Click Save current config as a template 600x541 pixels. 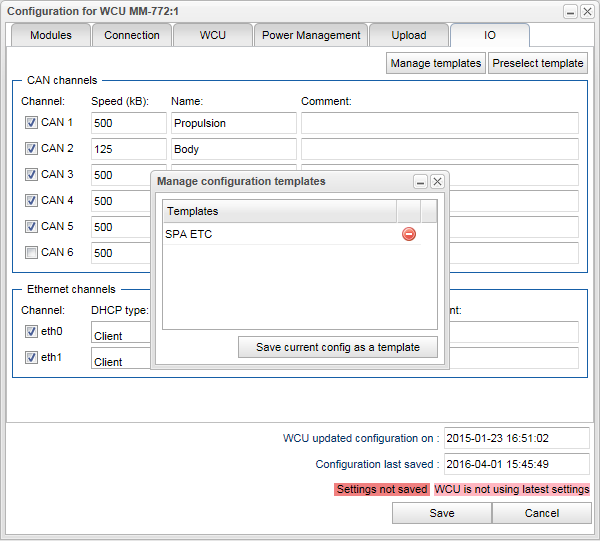[x=338, y=347]
